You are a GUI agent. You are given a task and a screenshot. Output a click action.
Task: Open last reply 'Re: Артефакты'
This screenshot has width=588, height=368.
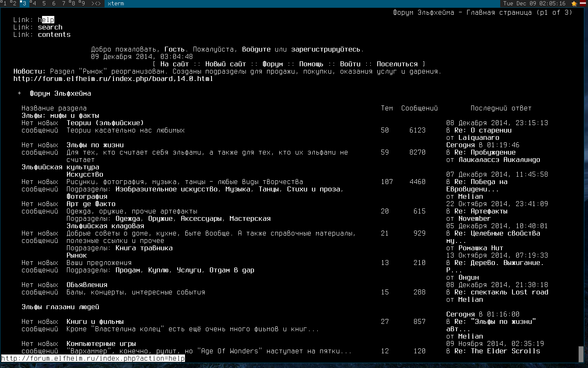click(x=481, y=211)
